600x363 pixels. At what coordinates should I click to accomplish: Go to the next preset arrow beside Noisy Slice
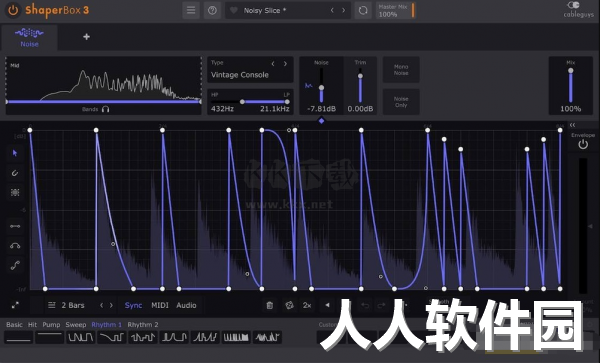coord(343,10)
